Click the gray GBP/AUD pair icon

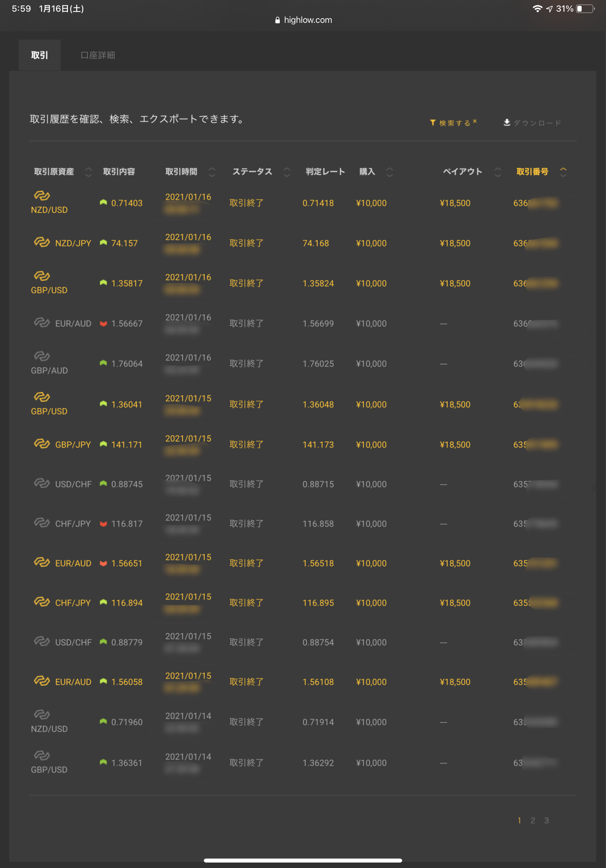pos(42,356)
